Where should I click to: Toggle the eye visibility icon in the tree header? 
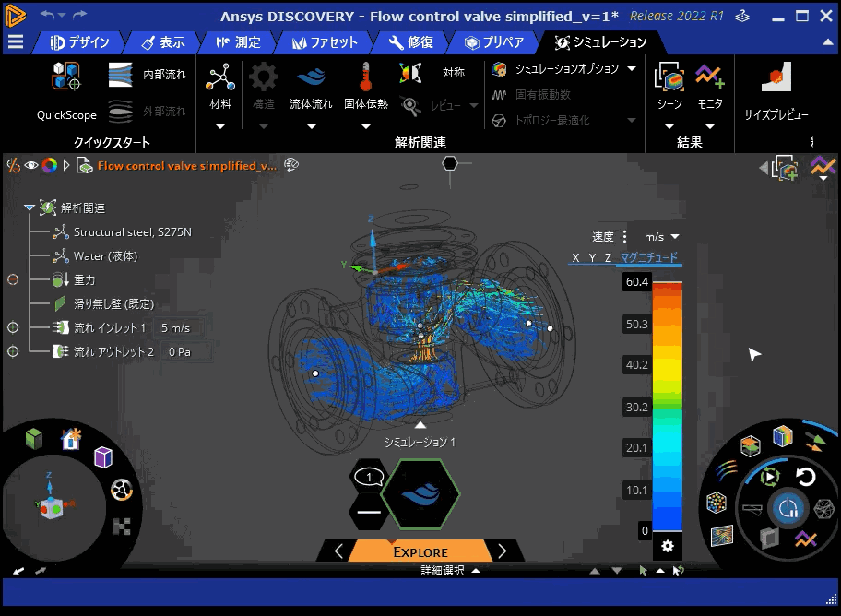[31, 165]
